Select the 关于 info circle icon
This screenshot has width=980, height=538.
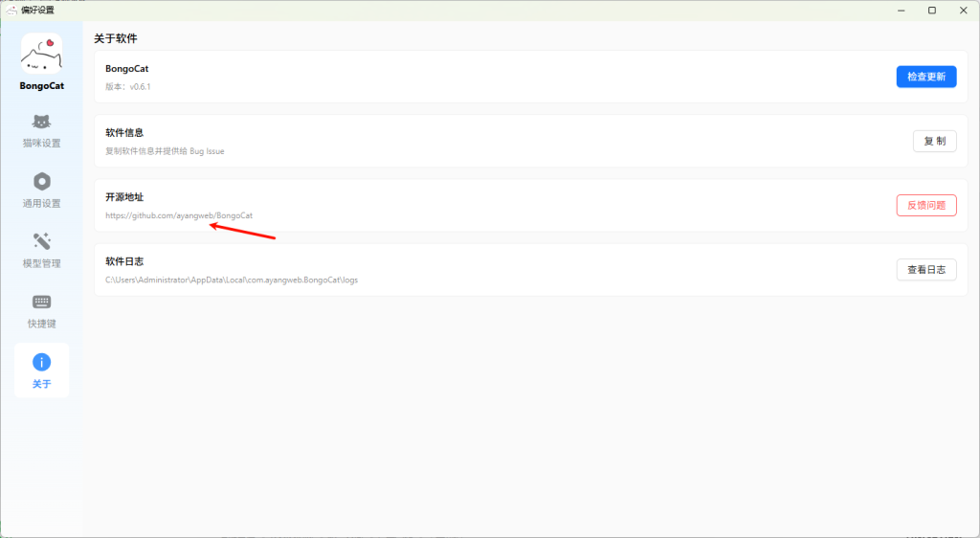click(41, 362)
